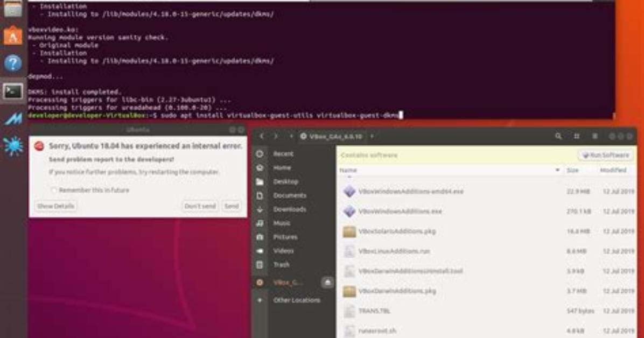Enable Remember this in future checkbox
The image size is (644, 338).
pos(53,190)
